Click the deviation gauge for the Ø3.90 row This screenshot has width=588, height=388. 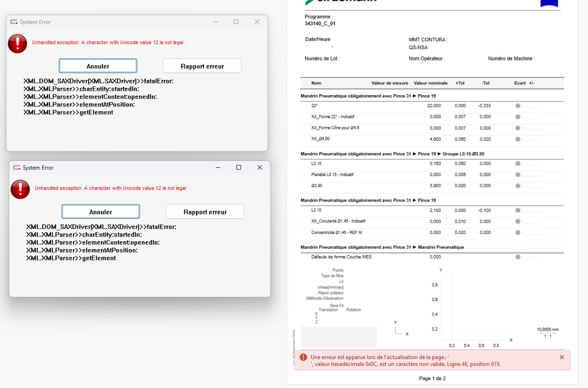point(528,185)
